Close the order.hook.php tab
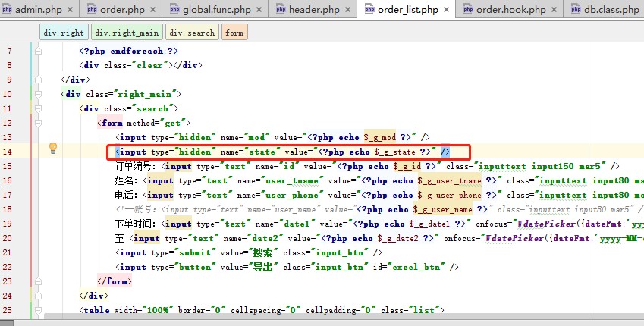Image resolution: width=644 pixels, height=326 pixels. pyautogui.click(x=554, y=9)
